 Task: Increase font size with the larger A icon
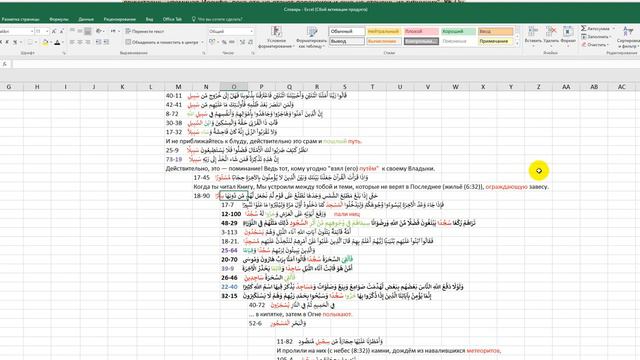coord(53,31)
